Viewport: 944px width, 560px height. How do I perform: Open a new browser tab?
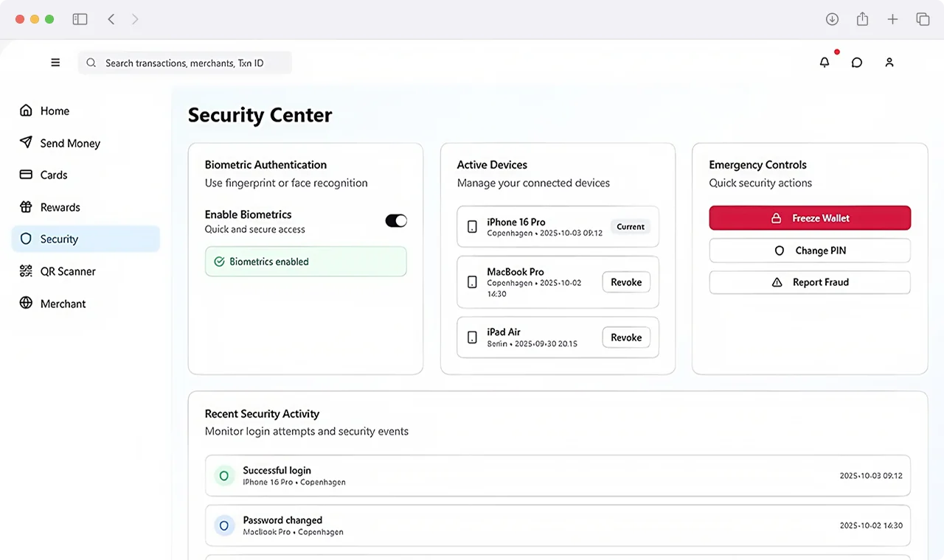[892, 19]
